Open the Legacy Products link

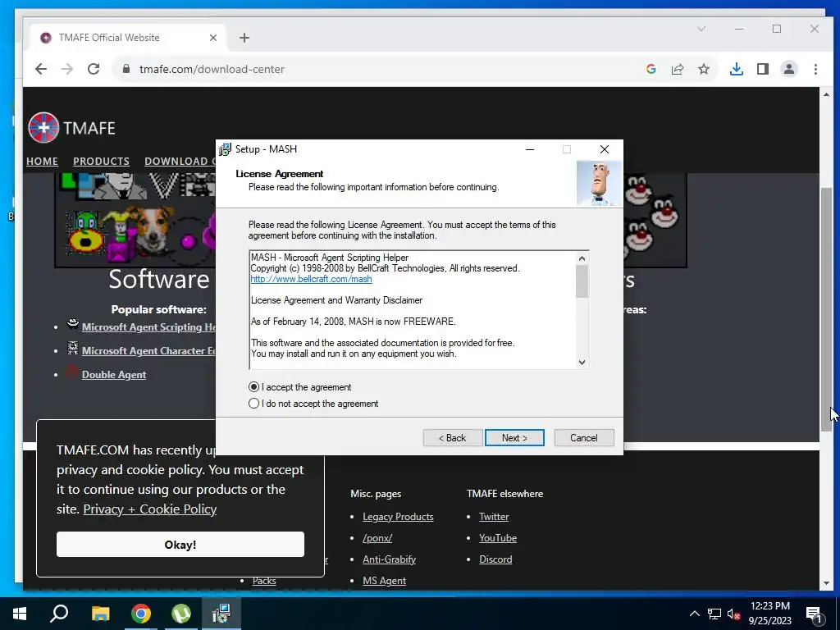click(398, 517)
